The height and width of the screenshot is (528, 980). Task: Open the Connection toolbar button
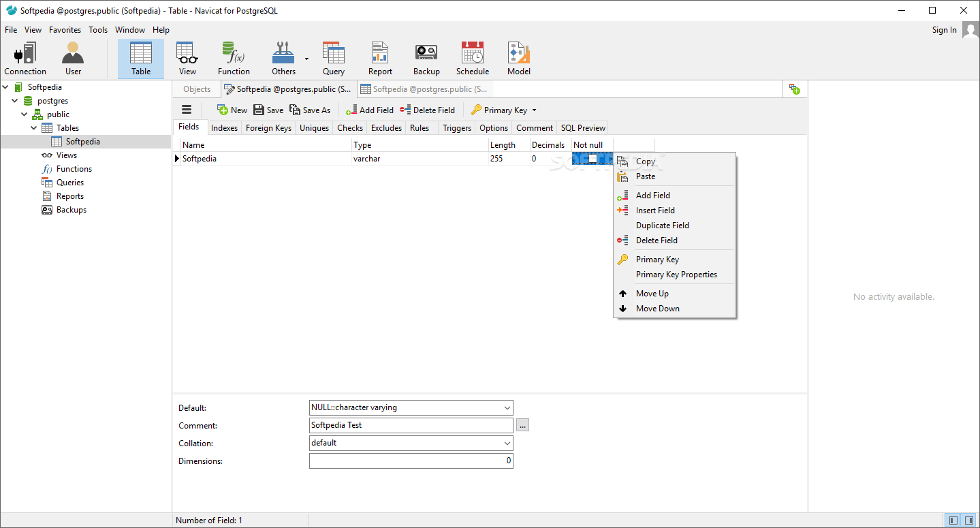[x=25, y=59]
